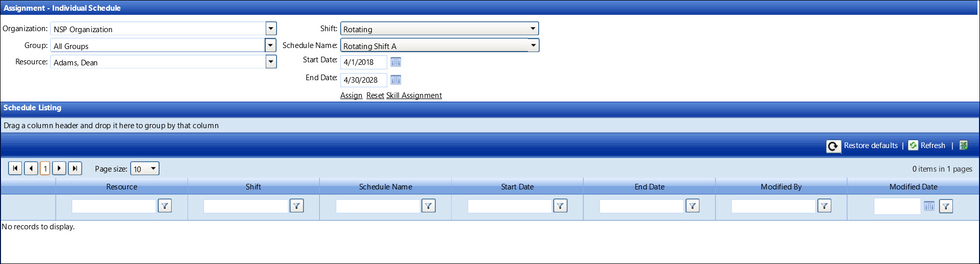Screen dimensions: 980x264
Task: Open the Modified Date calendar picker
Action: (929, 206)
